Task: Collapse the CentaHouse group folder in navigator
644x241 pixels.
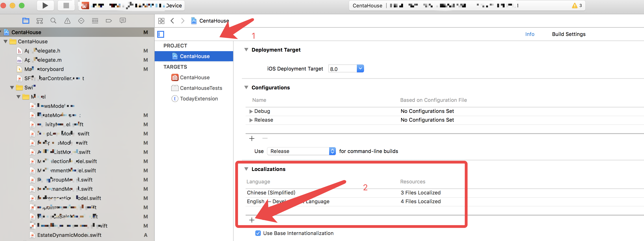Action: 5,41
